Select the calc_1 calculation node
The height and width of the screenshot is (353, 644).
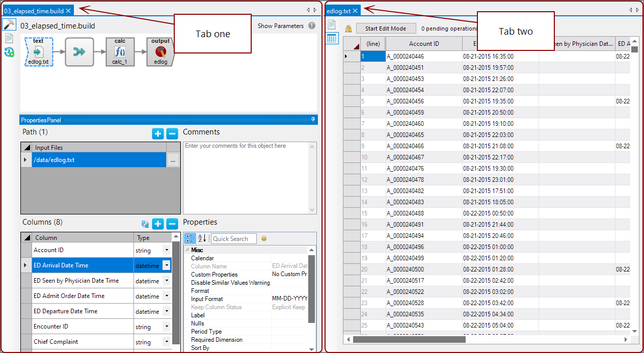[120, 51]
